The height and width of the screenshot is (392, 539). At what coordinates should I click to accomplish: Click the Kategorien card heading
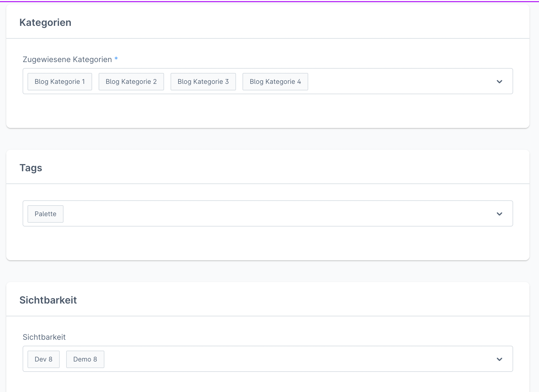pos(45,23)
